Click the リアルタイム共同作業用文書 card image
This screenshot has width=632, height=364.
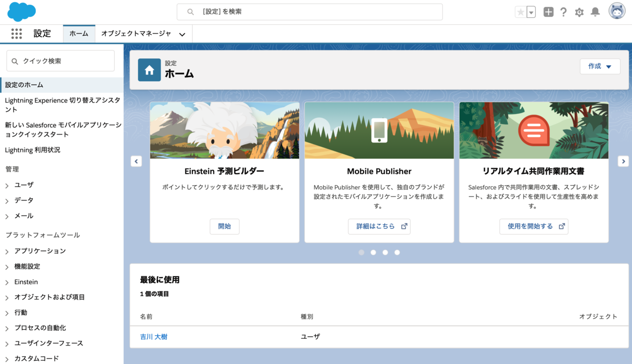(x=534, y=130)
